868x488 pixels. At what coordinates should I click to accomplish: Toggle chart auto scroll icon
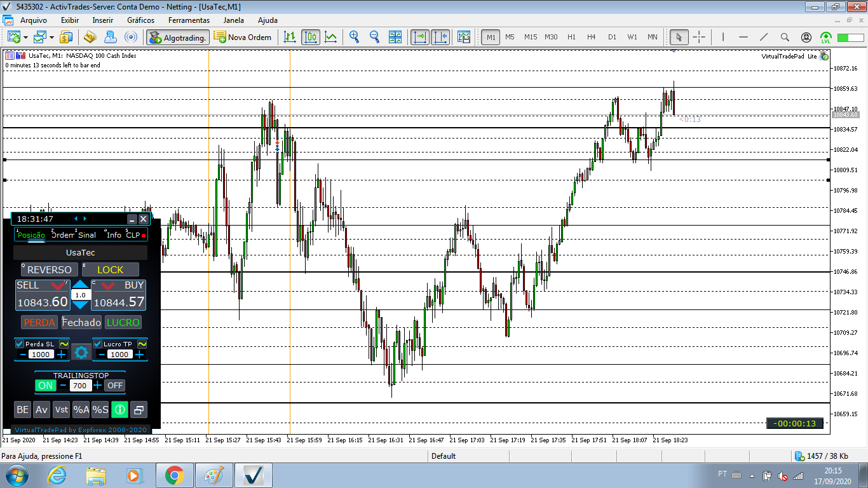click(x=420, y=37)
